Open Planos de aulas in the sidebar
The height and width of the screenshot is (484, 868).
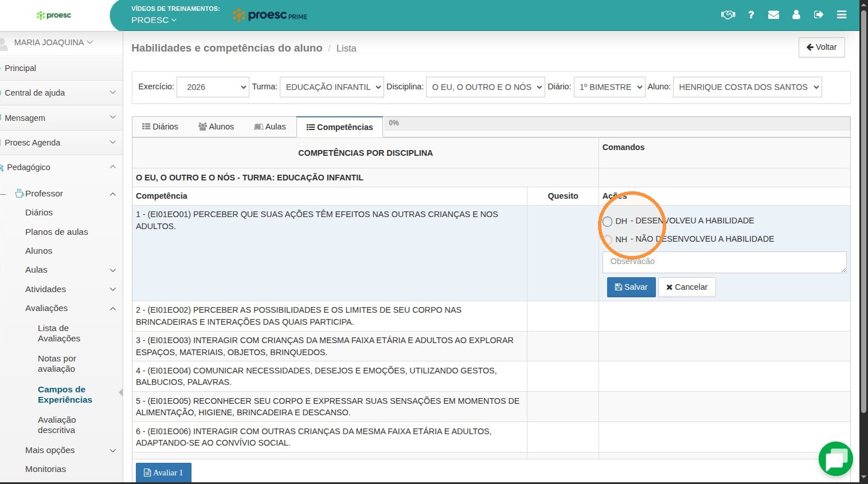coord(57,232)
